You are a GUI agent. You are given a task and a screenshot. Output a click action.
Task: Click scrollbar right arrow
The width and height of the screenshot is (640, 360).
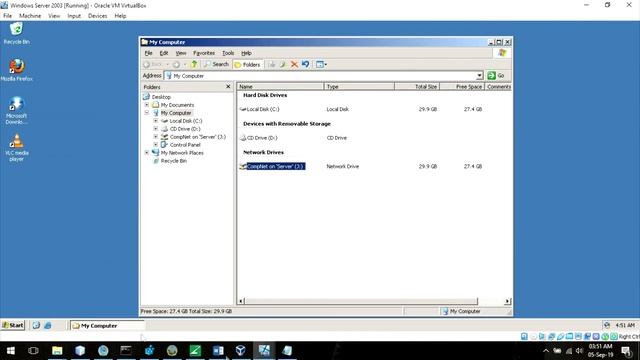[x=507, y=301]
